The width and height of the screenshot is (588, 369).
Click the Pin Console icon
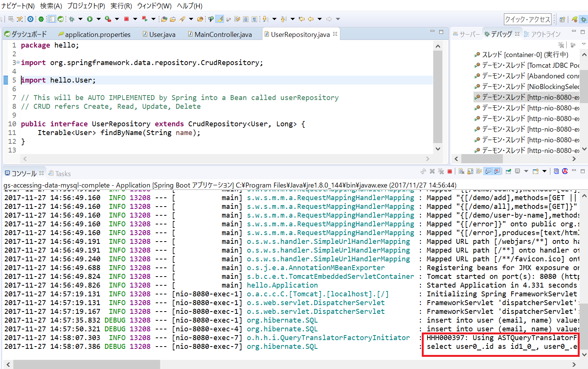(x=508, y=172)
